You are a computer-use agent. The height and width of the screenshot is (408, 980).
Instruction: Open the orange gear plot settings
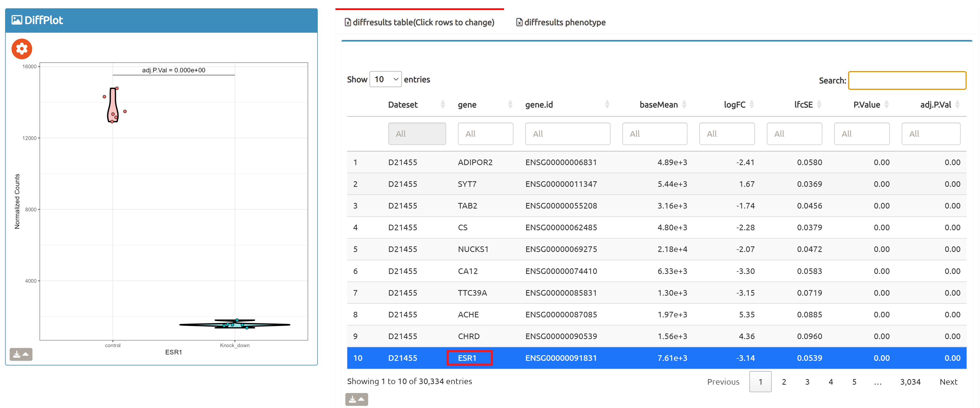click(x=22, y=49)
